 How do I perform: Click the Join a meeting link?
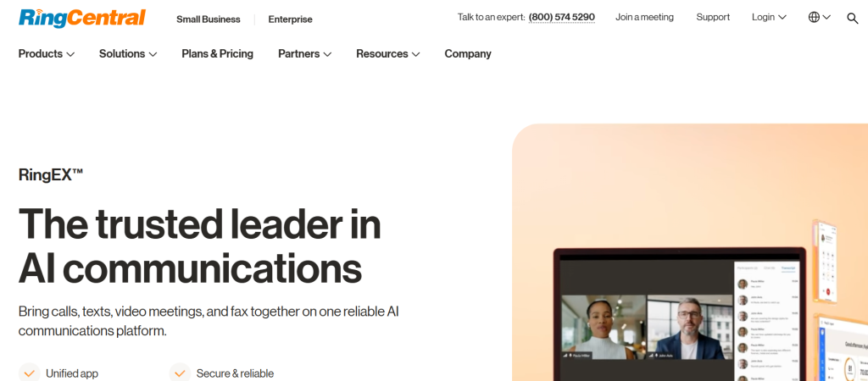click(x=644, y=17)
